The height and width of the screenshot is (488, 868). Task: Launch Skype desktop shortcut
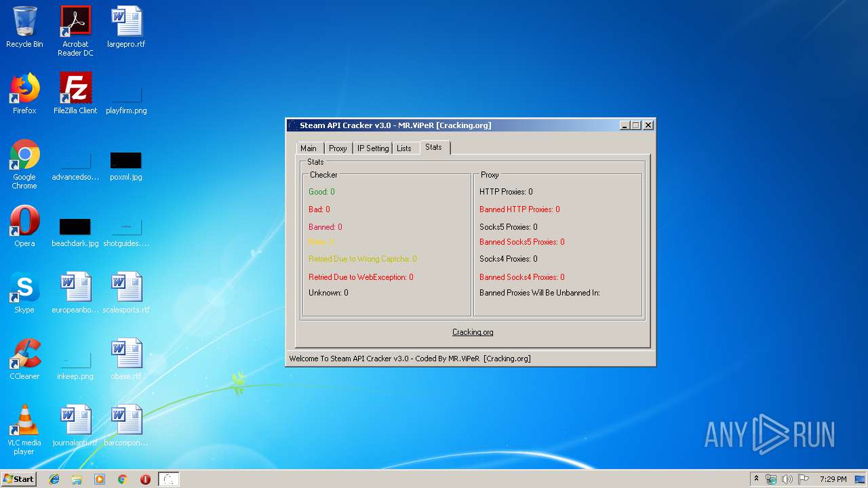24,293
